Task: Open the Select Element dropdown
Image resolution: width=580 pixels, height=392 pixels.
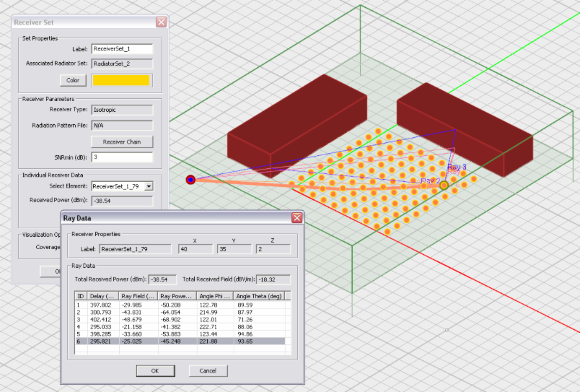Action: tap(149, 186)
